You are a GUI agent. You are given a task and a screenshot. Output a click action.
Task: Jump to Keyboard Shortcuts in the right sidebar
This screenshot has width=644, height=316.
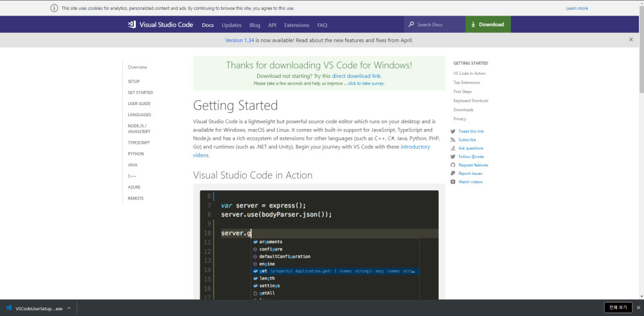coord(471,101)
